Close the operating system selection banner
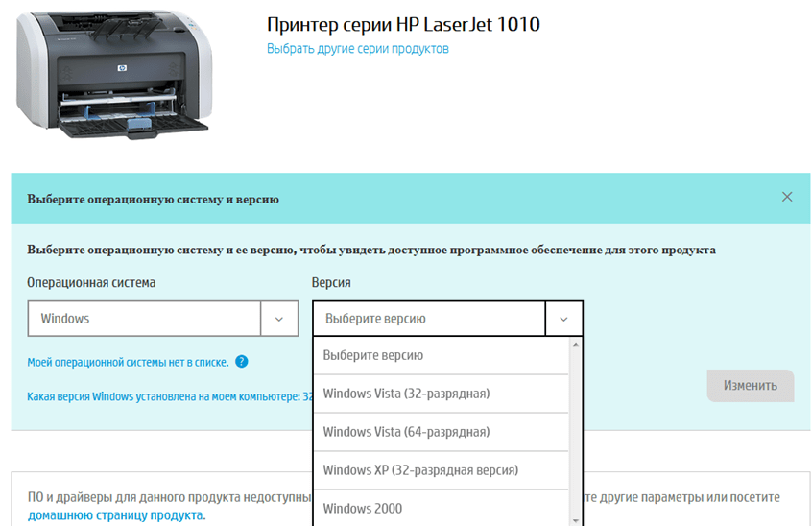The width and height of the screenshot is (812, 526). pos(787,197)
